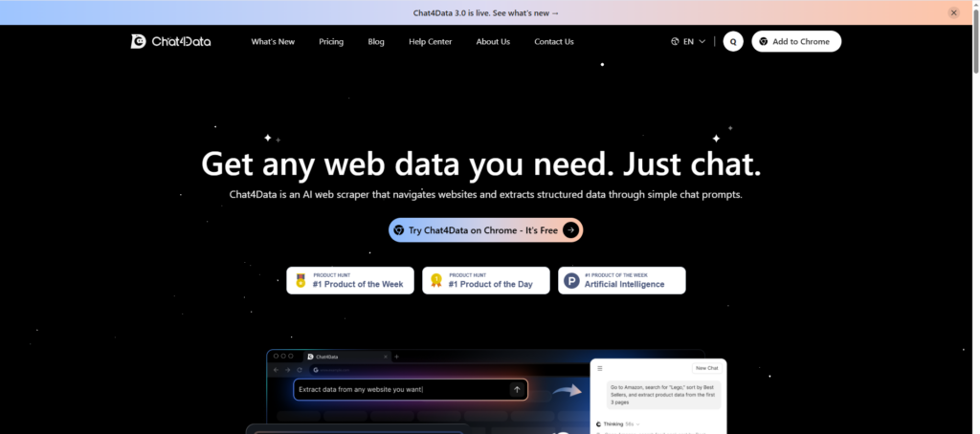Click the Product Hunt P badge icon
The image size is (980, 434).
point(572,280)
